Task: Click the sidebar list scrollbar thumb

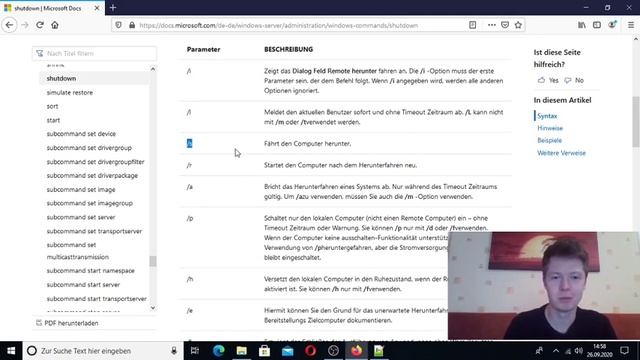Action: 153,261
